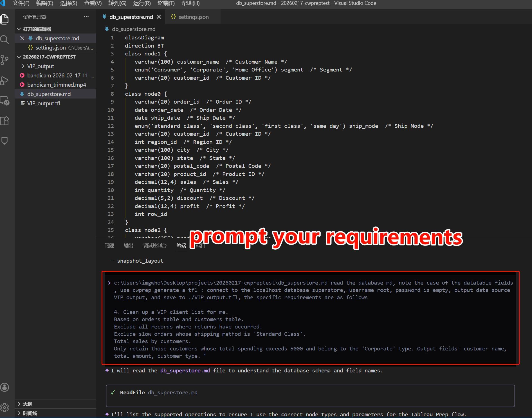Click 'direction BT' on line 2
Image resolution: width=532 pixels, height=418 pixels.
click(x=144, y=46)
